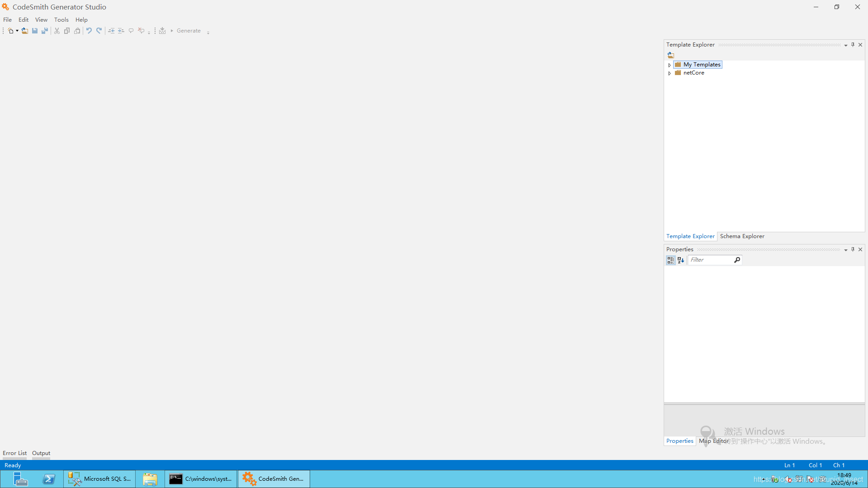Click the Properties alphabetical sort icon
Viewport: 868px width, 488px height.
coord(681,259)
